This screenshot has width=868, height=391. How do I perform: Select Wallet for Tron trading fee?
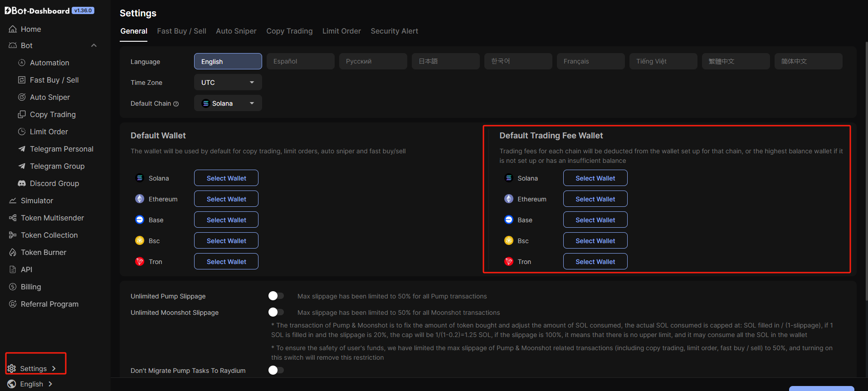click(x=595, y=262)
